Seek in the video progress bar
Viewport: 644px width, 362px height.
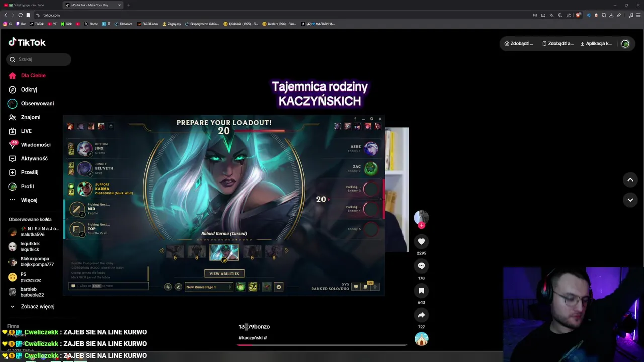tap(322, 345)
